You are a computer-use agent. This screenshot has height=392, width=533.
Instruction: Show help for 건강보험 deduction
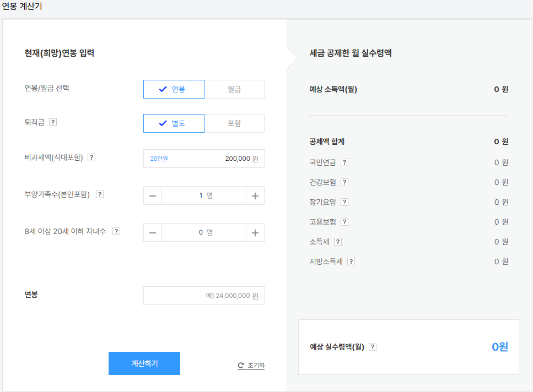344,182
